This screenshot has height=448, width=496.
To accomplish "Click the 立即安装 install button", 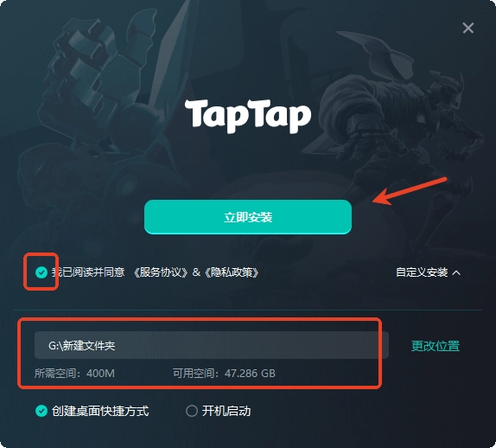I will tap(248, 217).
